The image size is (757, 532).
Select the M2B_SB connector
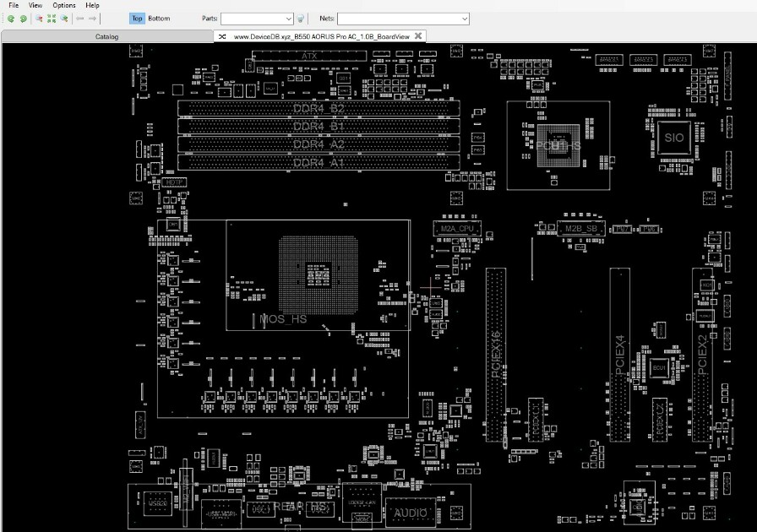[581, 228]
